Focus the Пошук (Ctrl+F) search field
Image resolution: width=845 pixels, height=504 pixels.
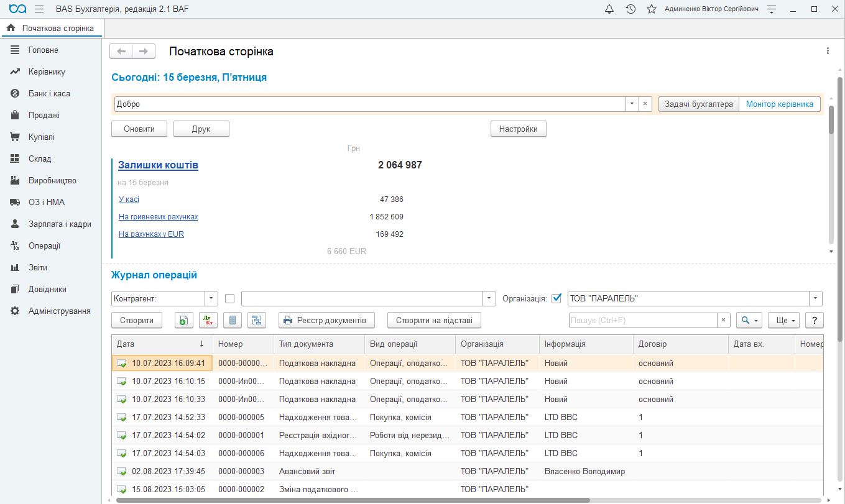(x=644, y=321)
